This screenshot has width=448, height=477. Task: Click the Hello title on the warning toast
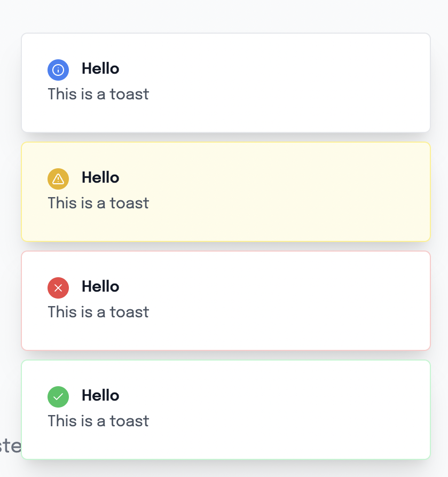pyautogui.click(x=100, y=178)
